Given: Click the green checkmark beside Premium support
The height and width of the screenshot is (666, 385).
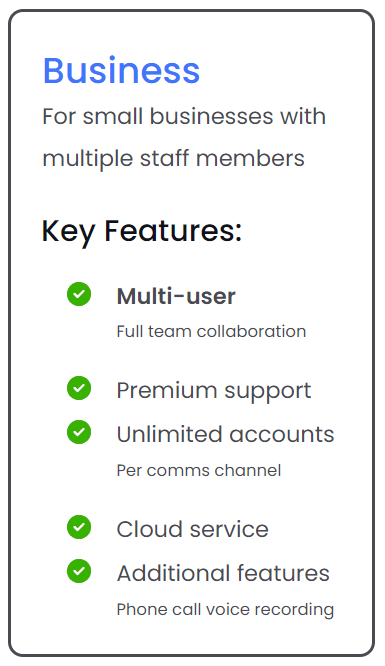Looking at the screenshot, I should point(79,388).
